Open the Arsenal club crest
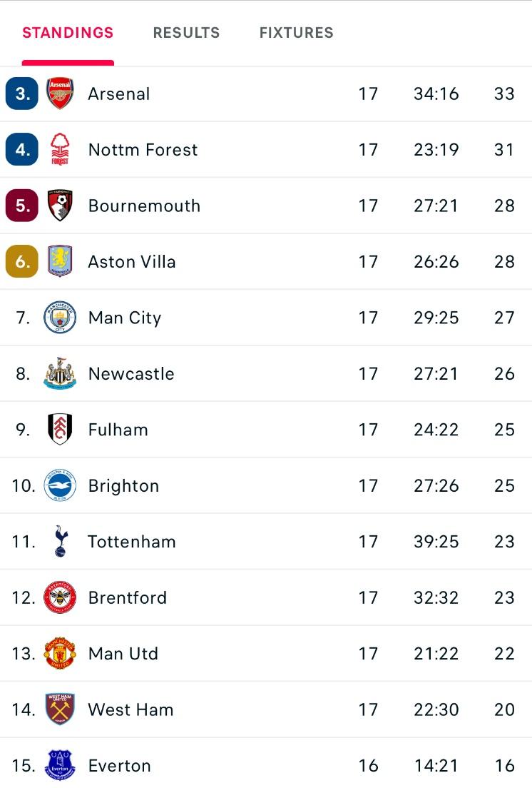This screenshot has width=532, height=788. tap(60, 94)
